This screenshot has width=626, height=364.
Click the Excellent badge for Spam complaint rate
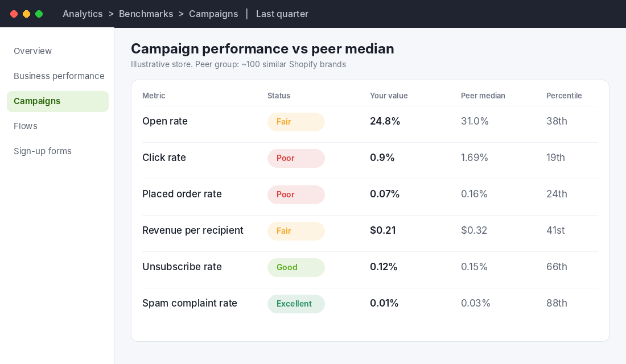click(x=296, y=304)
